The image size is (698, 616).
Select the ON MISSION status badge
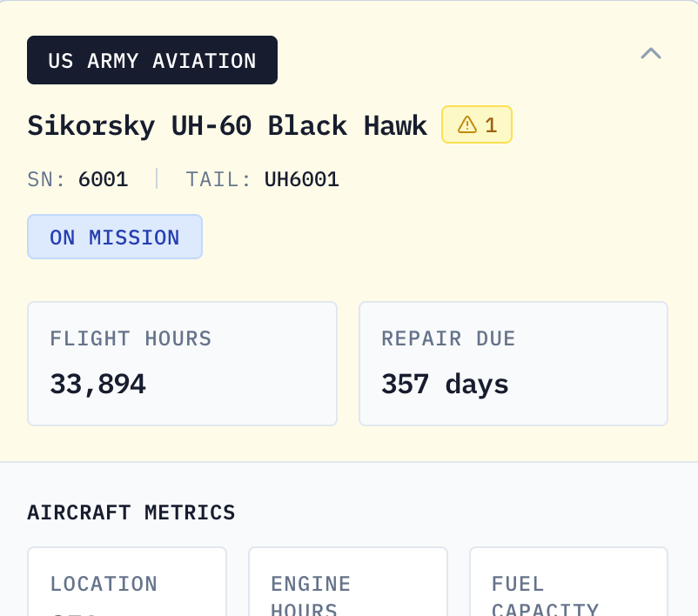115,237
